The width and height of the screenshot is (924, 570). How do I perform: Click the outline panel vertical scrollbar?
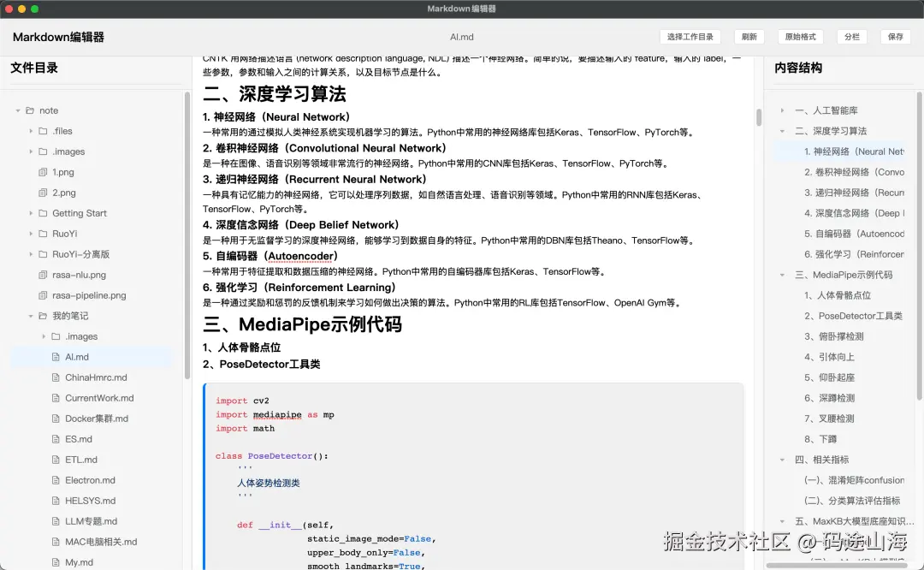point(919,246)
